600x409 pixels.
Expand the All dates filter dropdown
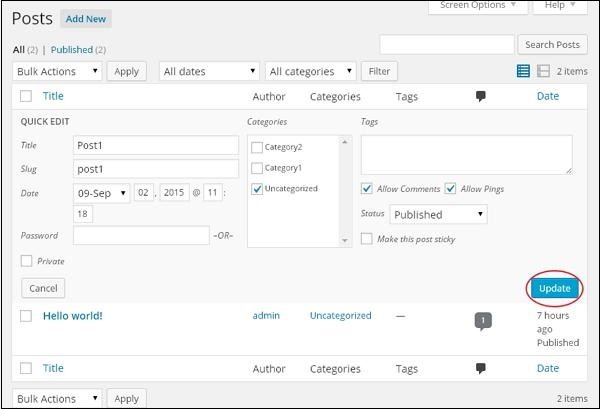coord(209,71)
